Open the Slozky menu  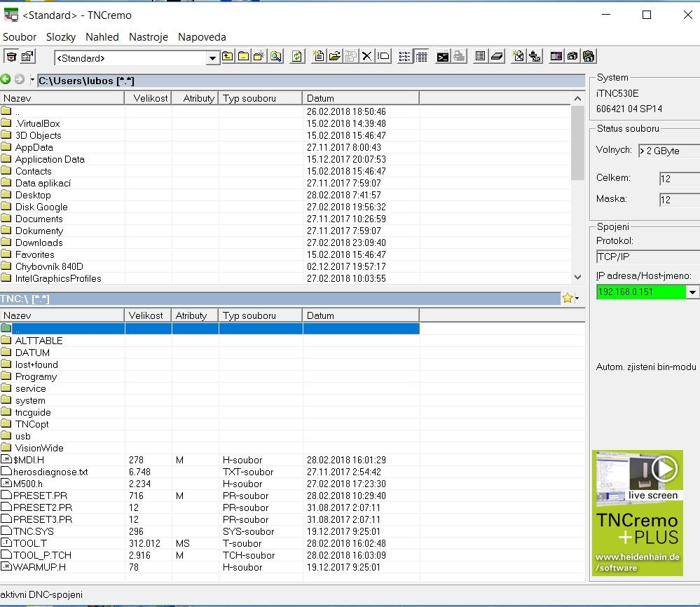point(61,37)
